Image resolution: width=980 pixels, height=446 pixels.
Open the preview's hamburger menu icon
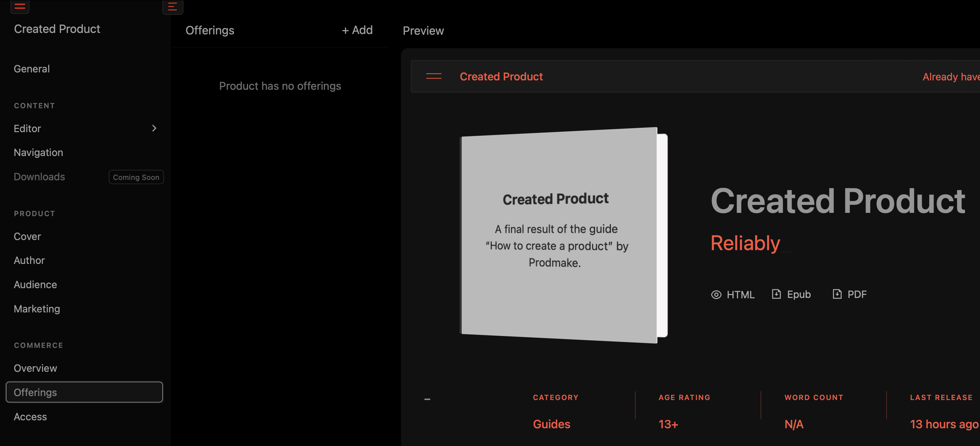(x=433, y=76)
